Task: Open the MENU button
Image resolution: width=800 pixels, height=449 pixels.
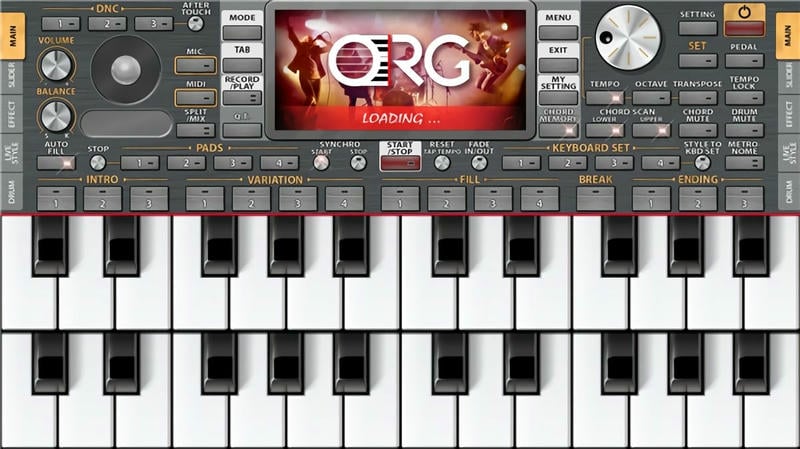Action: [x=558, y=33]
